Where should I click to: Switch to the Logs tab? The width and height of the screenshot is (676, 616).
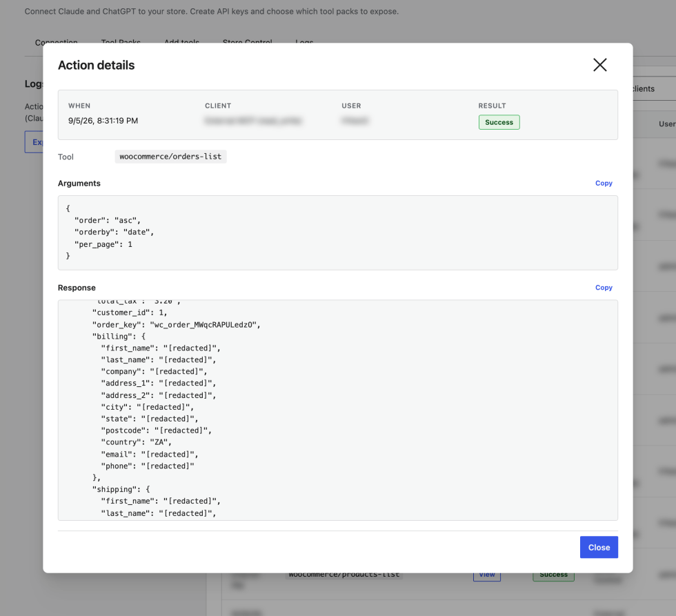click(x=304, y=42)
